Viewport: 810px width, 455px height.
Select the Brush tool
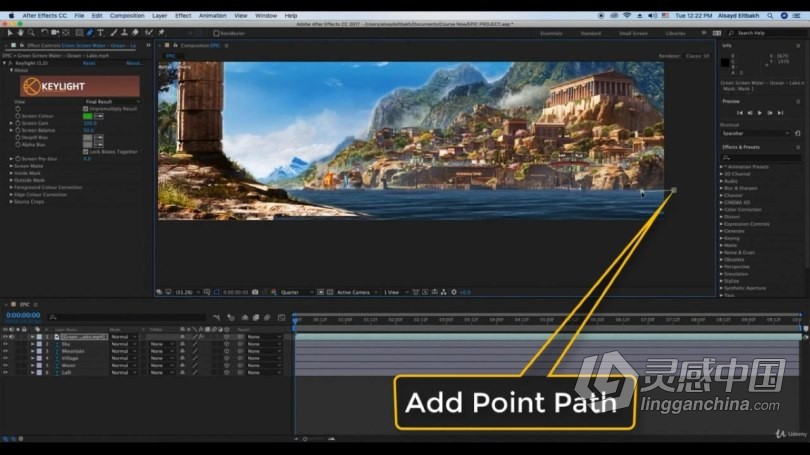[x=114, y=33]
